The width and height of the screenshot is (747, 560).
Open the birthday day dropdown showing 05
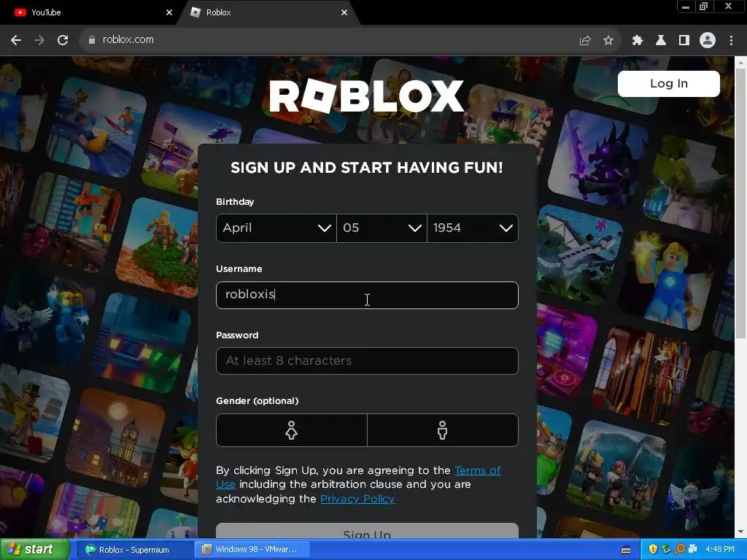(382, 228)
